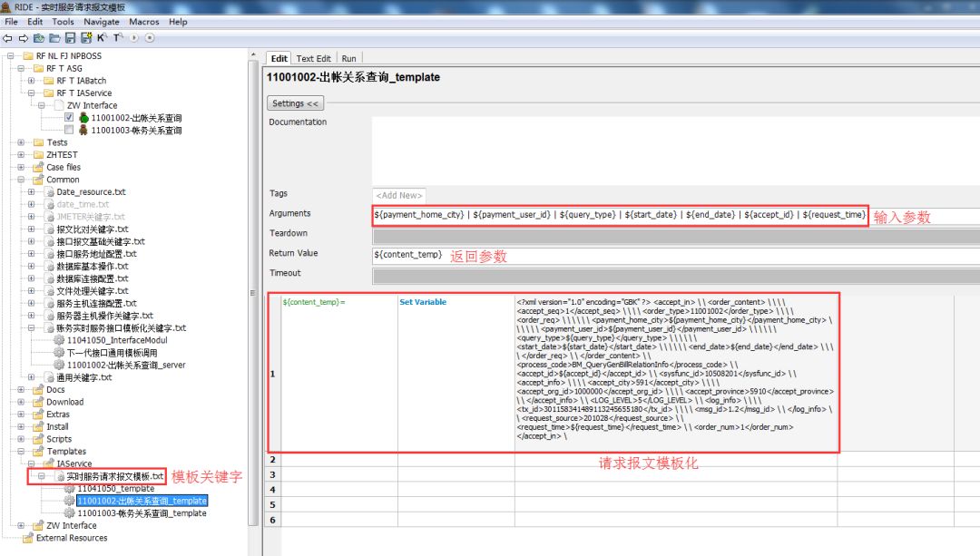Click the tree panel vertical scrollbar

[252, 294]
